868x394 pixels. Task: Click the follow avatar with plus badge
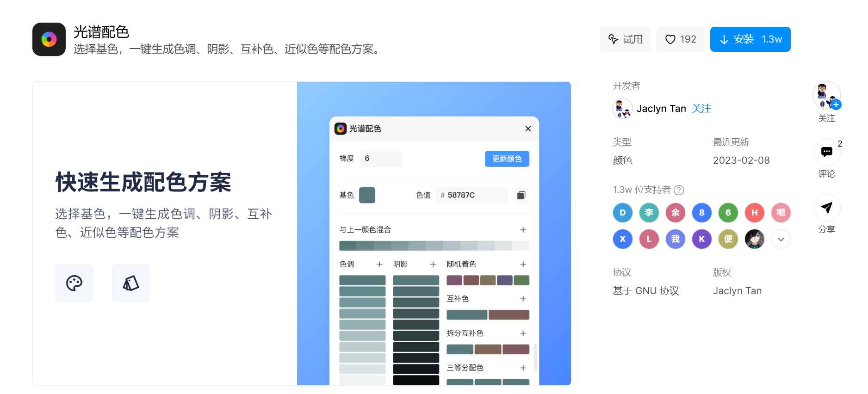pyautogui.click(x=826, y=96)
